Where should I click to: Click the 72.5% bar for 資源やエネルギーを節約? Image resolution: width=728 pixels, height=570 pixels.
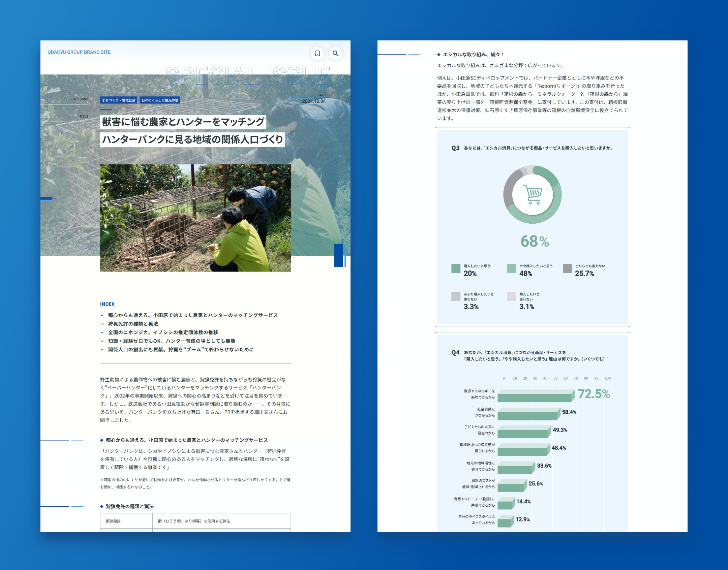[x=536, y=396]
